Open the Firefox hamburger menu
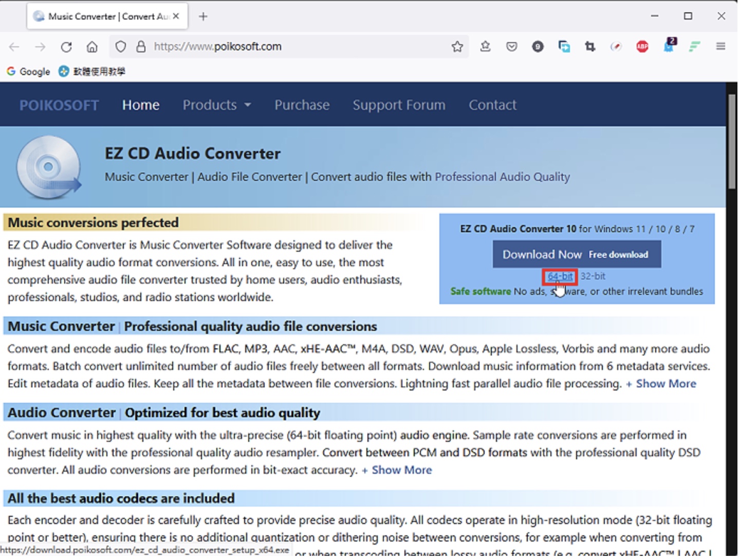Image resolution: width=739 pixels, height=560 pixels. (x=721, y=46)
